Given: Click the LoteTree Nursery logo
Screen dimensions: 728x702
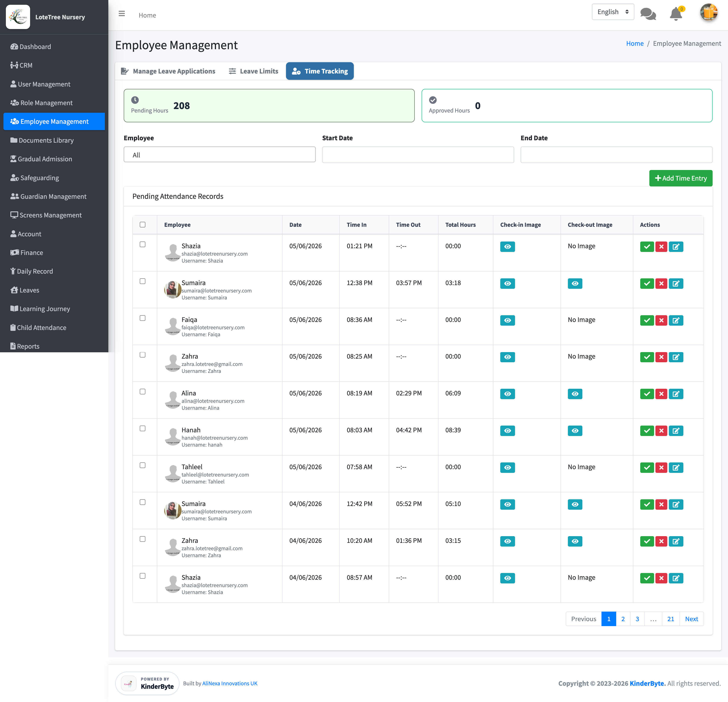Looking at the screenshot, I should (x=18, y=17).
